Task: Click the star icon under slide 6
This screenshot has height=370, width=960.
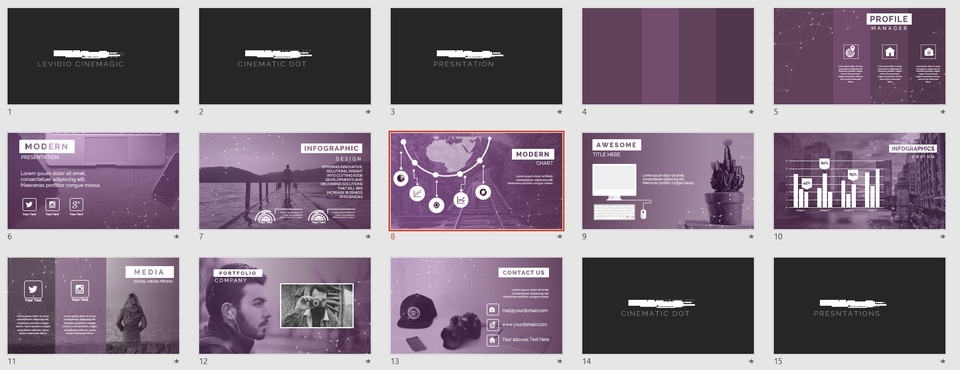Action: (176, 236)
